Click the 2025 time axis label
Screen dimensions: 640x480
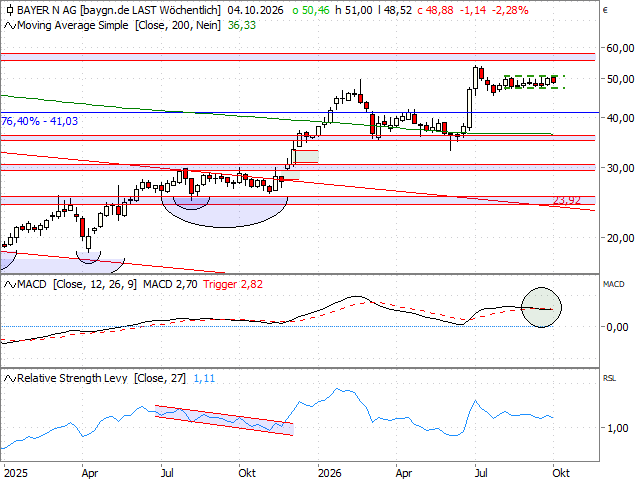tap(16, 473)
